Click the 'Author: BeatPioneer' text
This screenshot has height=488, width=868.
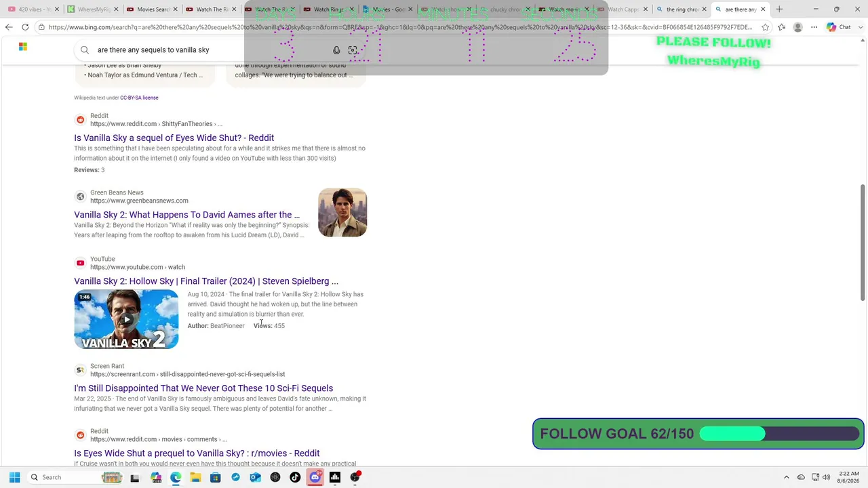click(x=216, y=326)
